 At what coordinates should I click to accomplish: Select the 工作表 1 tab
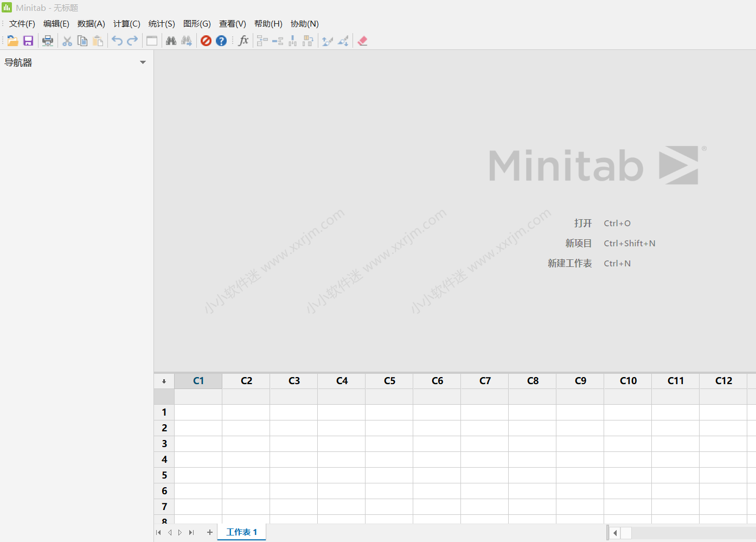[242, 532]
